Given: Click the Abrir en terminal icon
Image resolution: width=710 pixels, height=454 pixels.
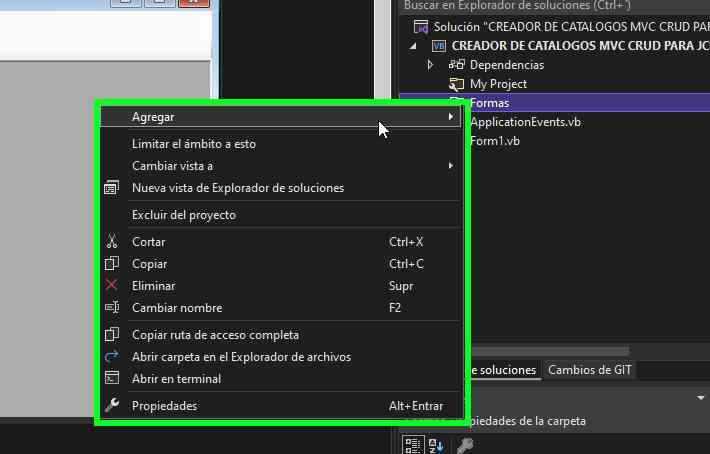Looking at the screenshot, I should pyautogui.click(x=112, y=379).
